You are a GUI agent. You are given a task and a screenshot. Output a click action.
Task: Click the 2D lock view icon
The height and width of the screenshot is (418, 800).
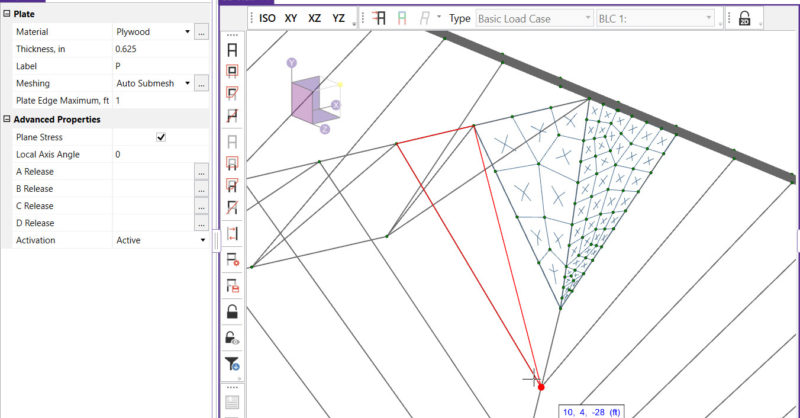744,18
